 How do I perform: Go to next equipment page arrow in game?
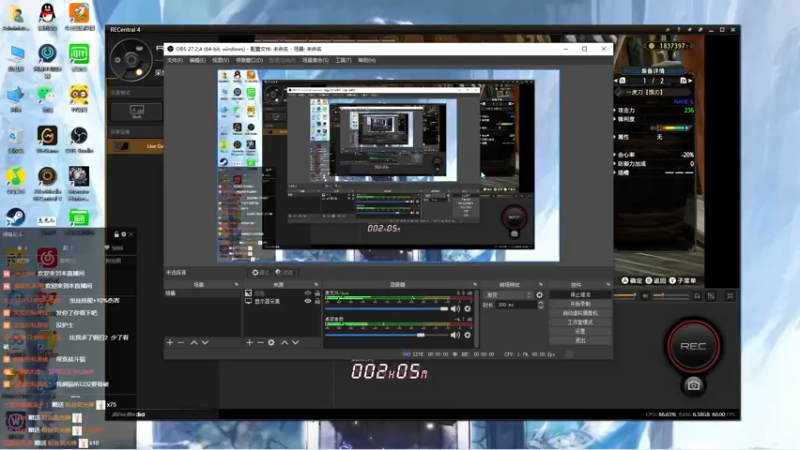[x=690, y=81]
